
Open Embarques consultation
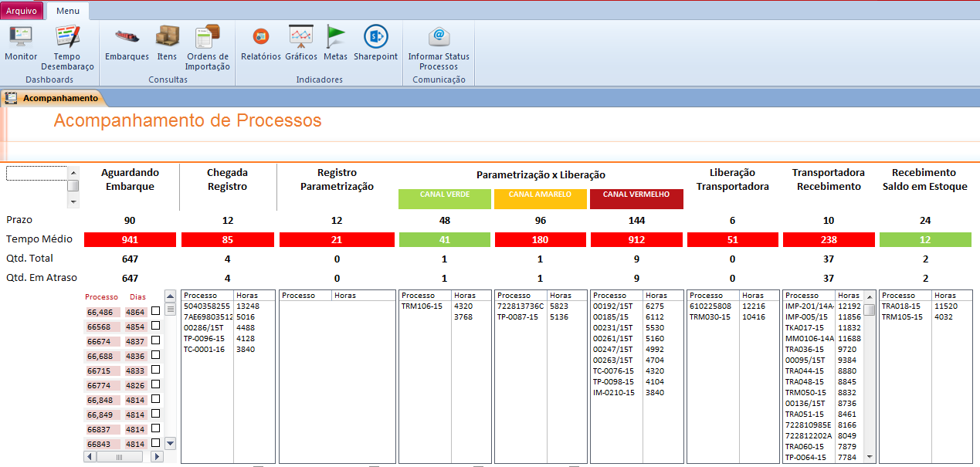coord(127,36)
